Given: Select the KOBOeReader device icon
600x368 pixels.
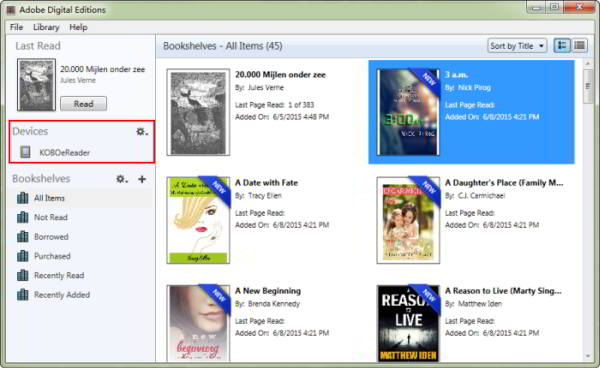Looking at the screenshot, I should click(x=25, y=152).
